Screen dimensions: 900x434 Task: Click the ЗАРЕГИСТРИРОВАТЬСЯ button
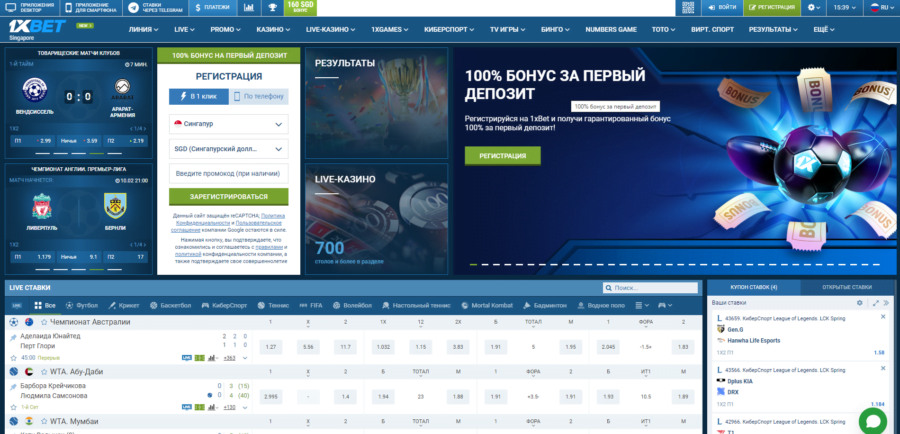click(x=228, y=196)
